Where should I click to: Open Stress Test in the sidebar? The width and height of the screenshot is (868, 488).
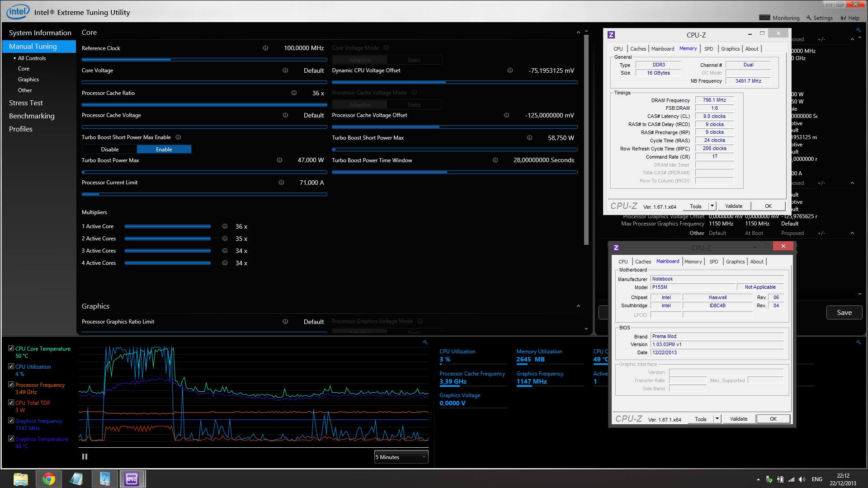26,103
